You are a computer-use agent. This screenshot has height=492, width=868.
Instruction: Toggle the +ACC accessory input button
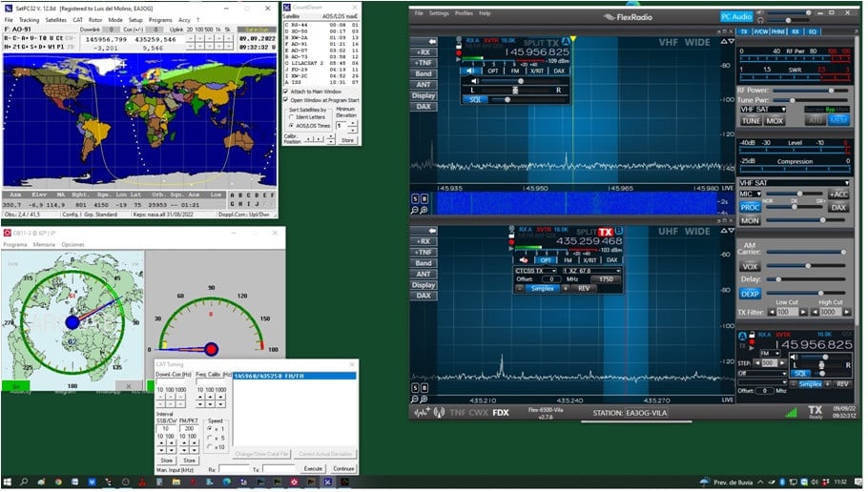click(838, 195)
